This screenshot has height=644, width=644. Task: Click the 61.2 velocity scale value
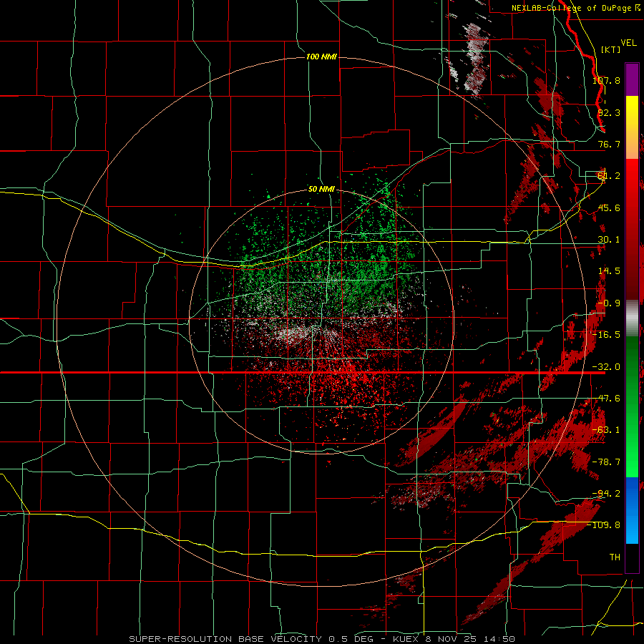(609, 176)
